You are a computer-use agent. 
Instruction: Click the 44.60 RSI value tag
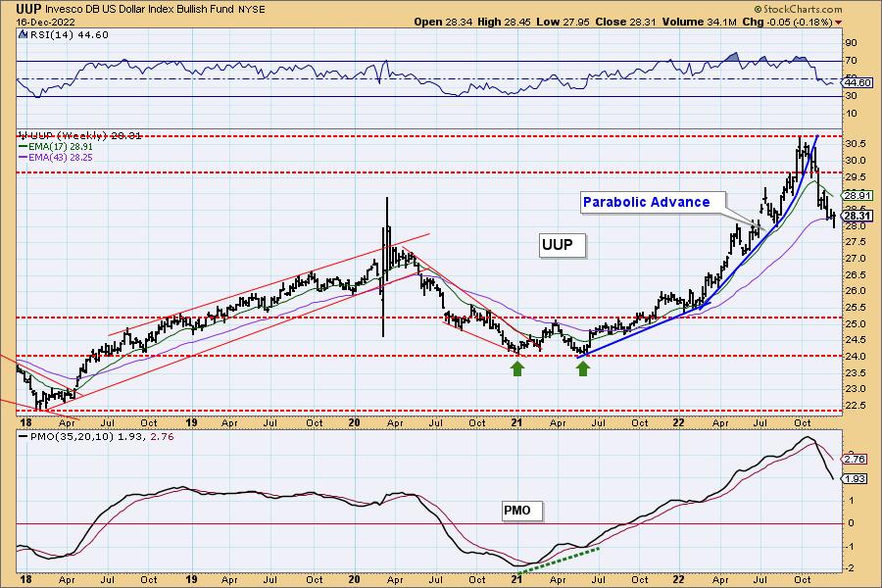(x=857, y=82)
